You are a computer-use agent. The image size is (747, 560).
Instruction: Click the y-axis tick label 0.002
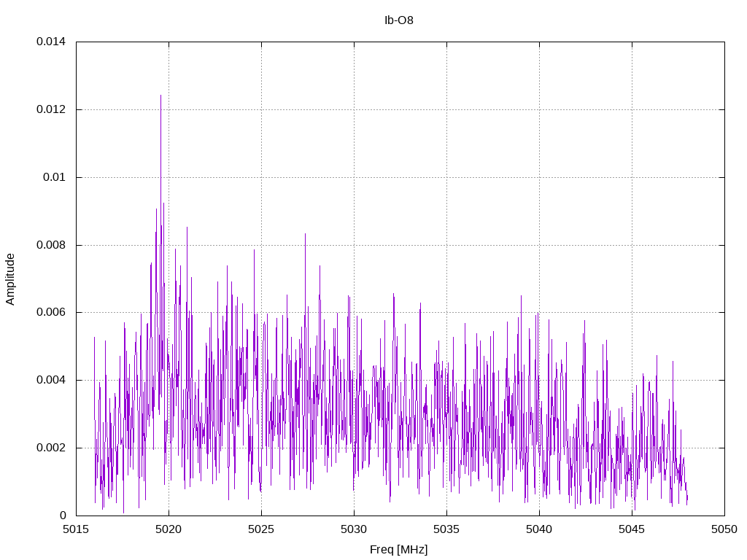[51, 448]
